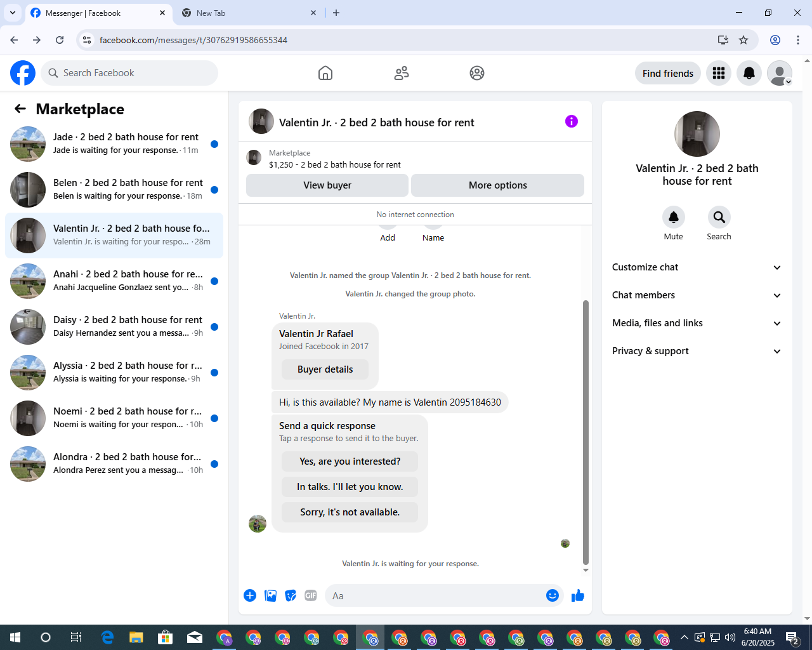Go back from Marketplace with the arrow
Viewport: 812px width, 650px height.
(20, 109)
